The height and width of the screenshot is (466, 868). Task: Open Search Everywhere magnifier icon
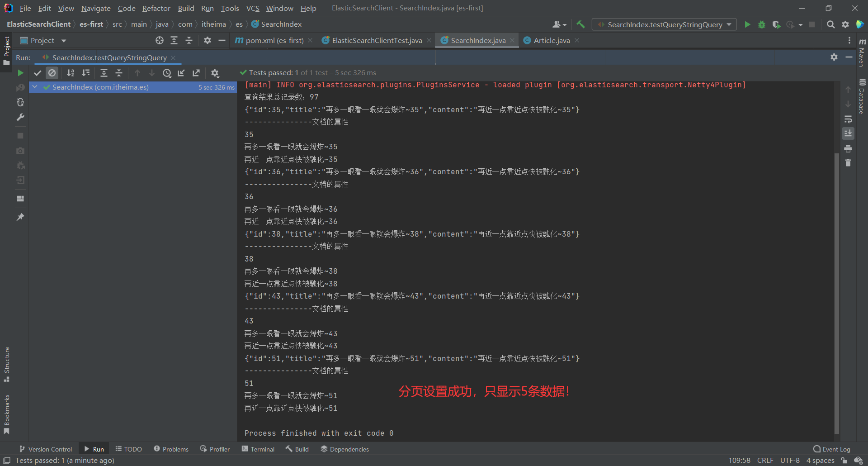click(831, 24)
